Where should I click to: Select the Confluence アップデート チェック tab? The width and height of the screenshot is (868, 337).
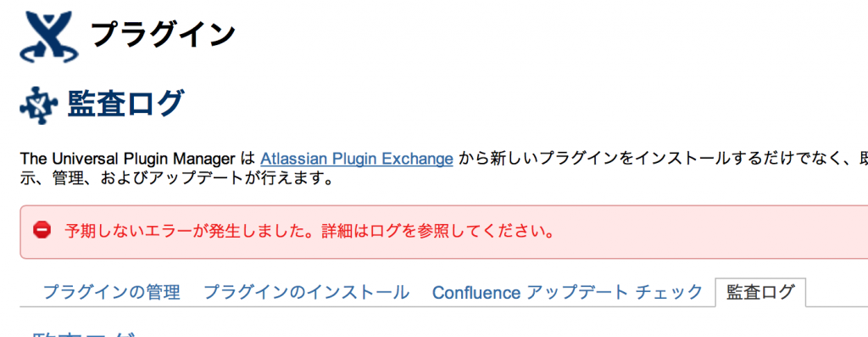[567, 291]
